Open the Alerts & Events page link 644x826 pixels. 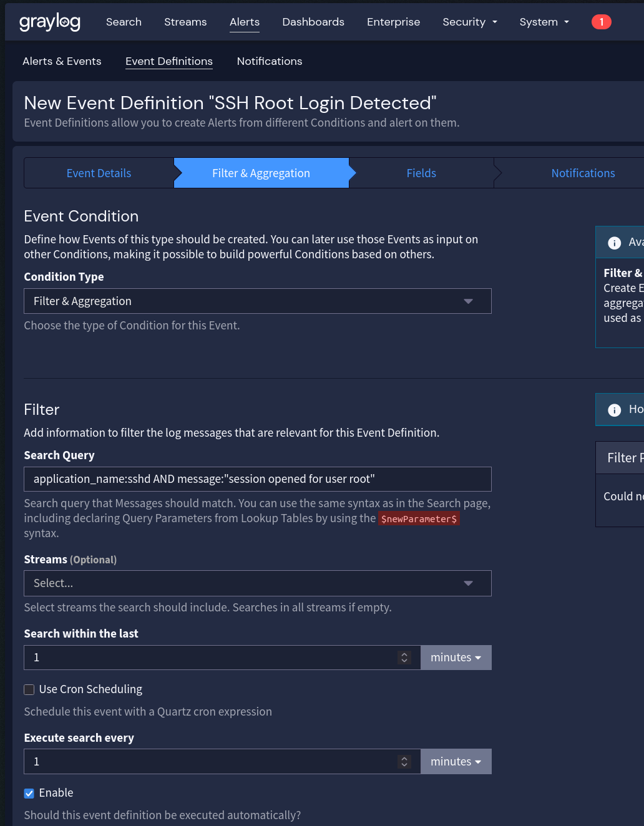click(62, 61)
